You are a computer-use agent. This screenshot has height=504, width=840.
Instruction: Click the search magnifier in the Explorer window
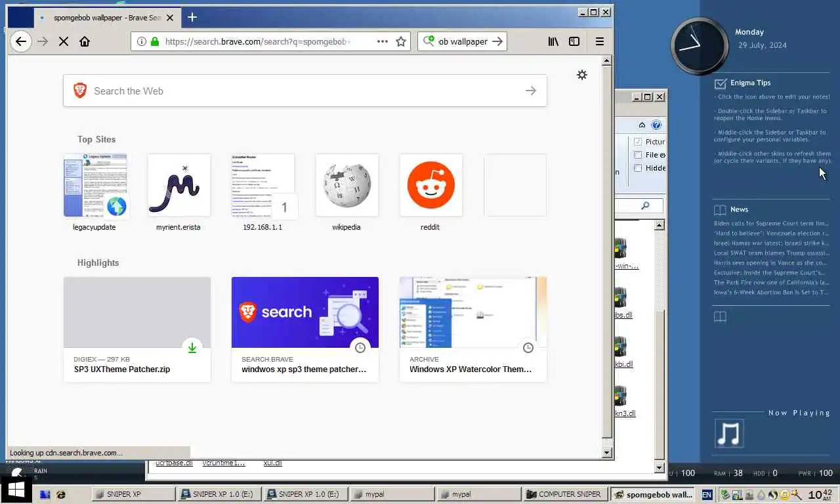[x=645, y=206]
